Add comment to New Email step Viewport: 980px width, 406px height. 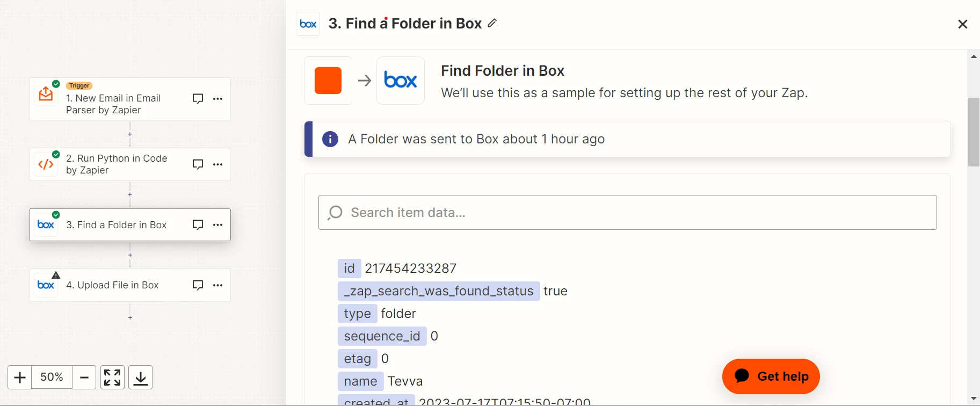[x=198, y=99]
